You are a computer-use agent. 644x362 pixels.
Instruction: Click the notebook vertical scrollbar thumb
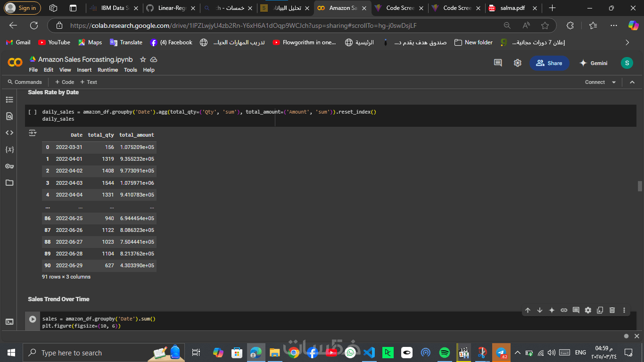tap(640, 186)
